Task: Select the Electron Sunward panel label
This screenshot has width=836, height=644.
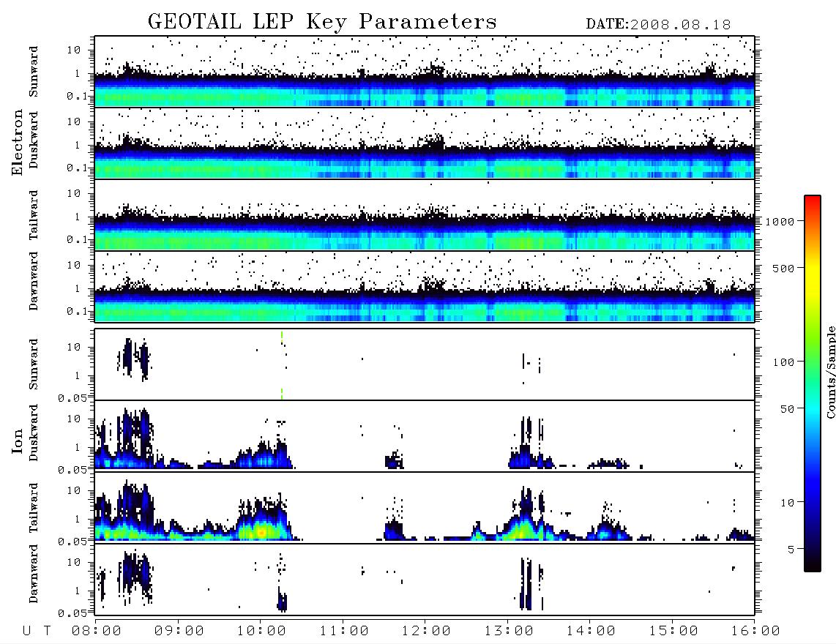Action: coord(34,72)
